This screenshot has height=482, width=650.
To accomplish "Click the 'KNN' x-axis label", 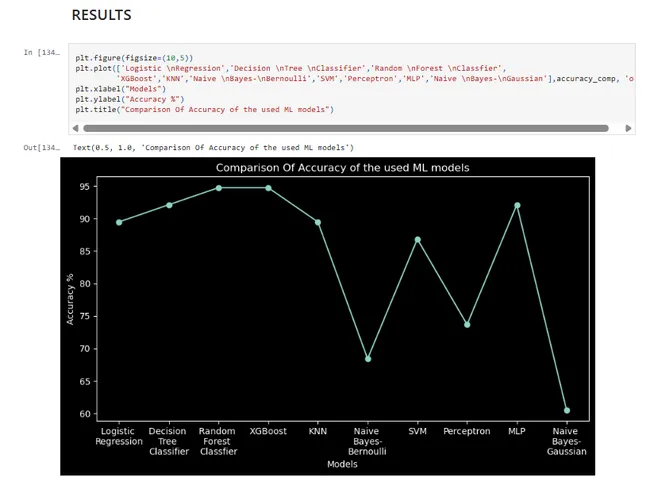I will [318, 431].
